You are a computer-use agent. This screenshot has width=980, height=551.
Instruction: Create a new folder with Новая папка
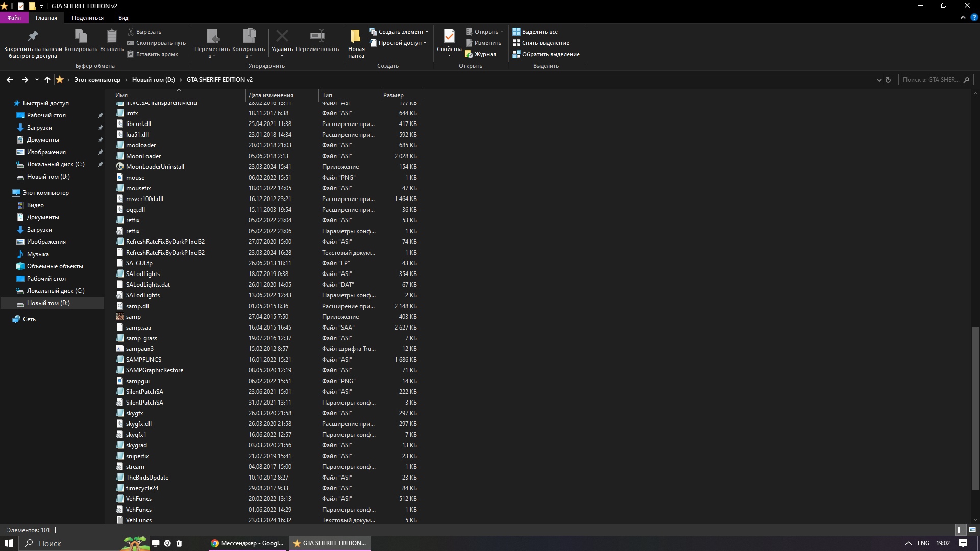356,43
